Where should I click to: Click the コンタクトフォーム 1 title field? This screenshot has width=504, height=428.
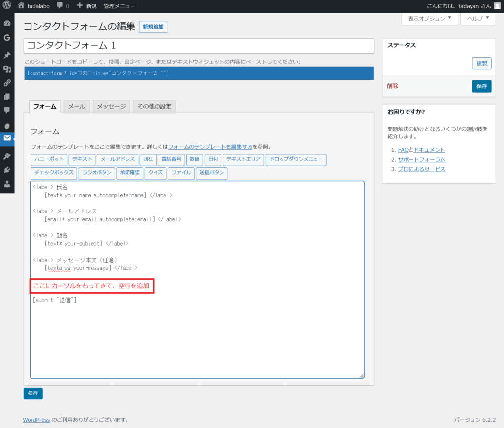[x=198, y=46]
